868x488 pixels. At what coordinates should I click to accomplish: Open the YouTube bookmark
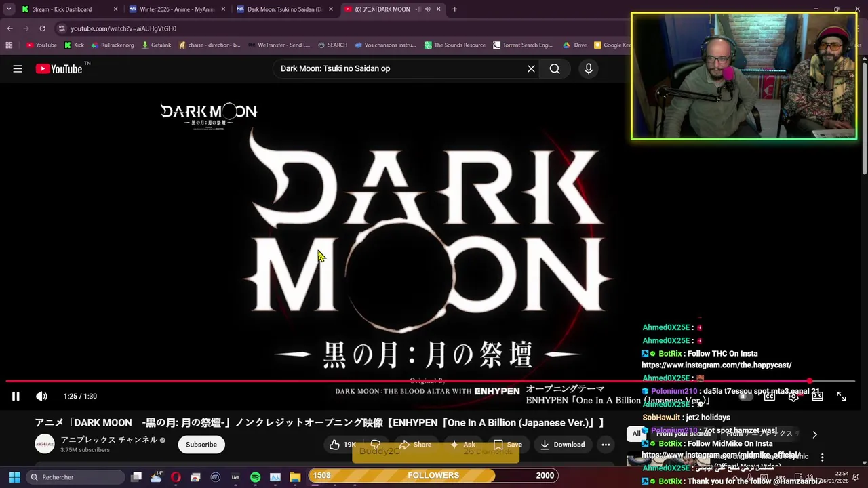tap(41, 45)
